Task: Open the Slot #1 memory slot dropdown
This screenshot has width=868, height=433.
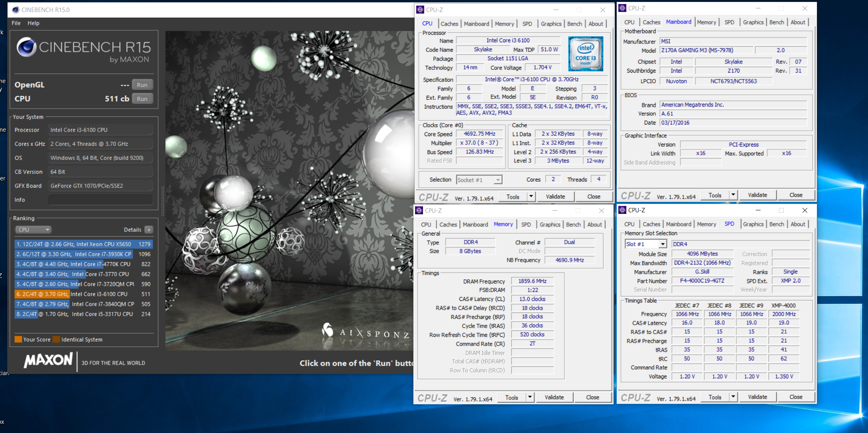Action: (x=663, y=244)
